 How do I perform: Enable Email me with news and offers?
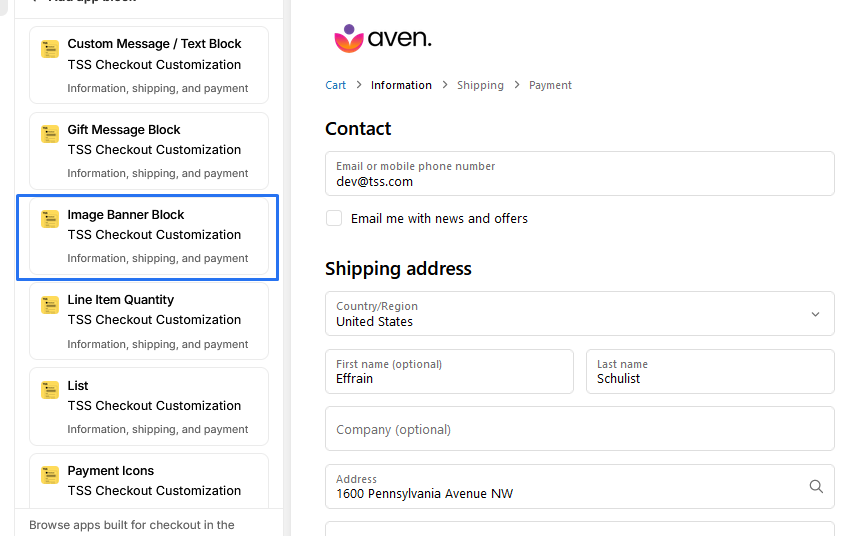pyautogui.click(x=334, y=218)
